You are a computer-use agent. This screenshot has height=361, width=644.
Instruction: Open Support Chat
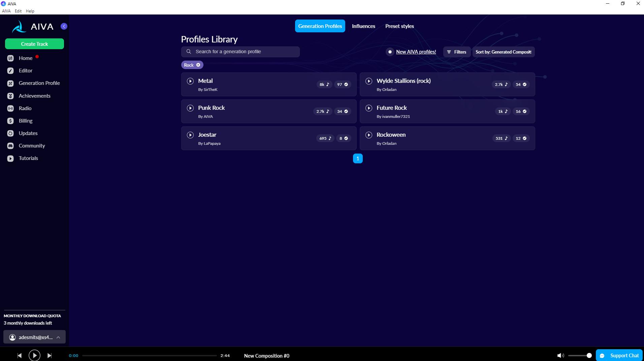pos(619,356)
